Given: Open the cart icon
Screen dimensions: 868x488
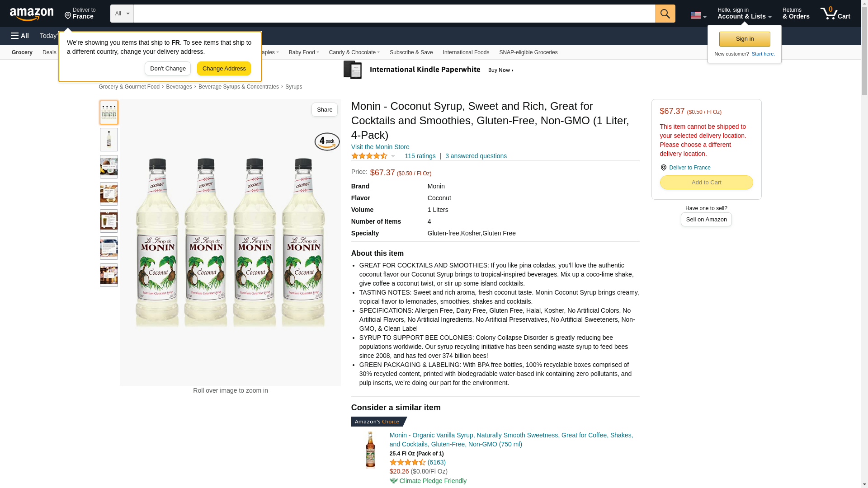Looking at the screenshot, I should 835,14.
